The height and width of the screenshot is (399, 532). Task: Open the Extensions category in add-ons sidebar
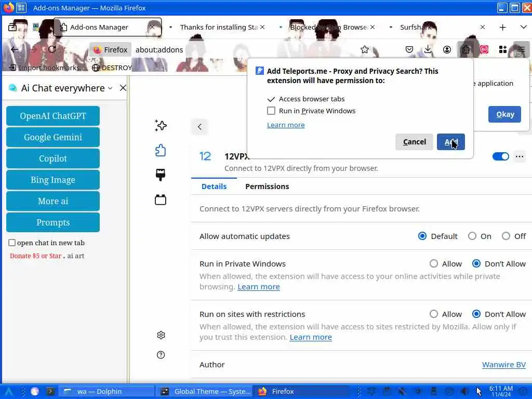click(161, 150)
